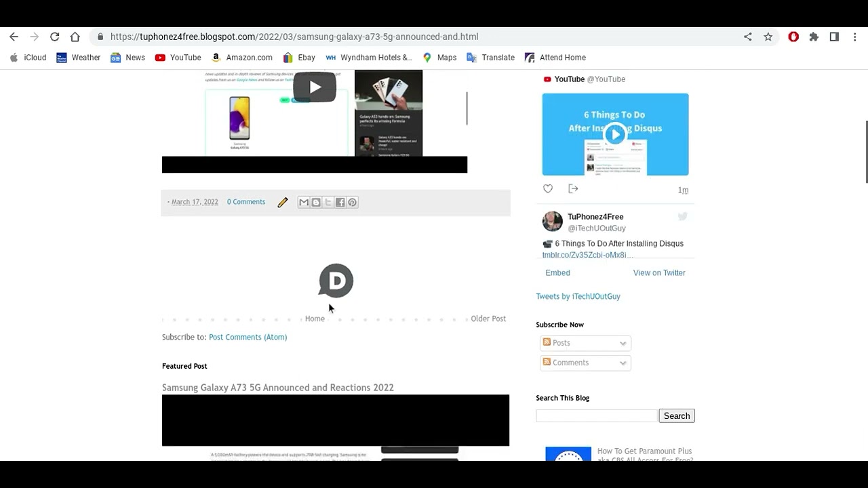Share this page via share icon
868x488 pixels.
coord(747,37)
